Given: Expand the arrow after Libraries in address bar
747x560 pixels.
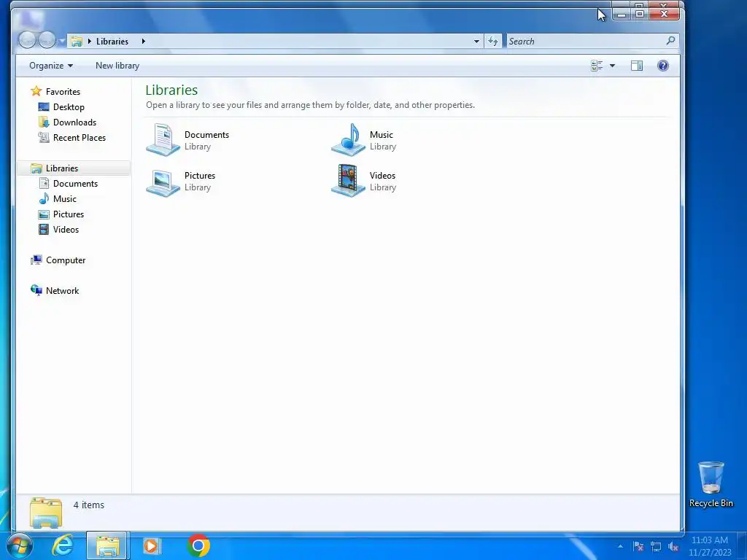Looking at the screenshot, I should (x=143, y=42).
